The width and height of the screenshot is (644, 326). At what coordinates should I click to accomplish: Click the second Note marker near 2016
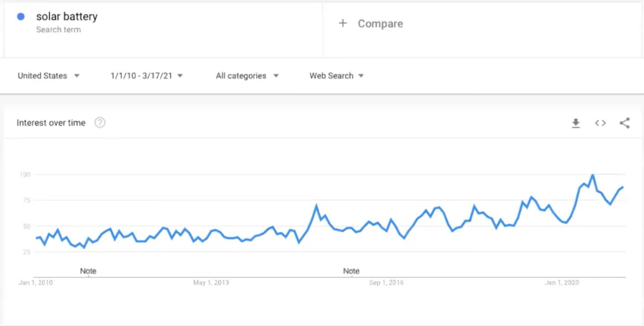coord(351,271)
